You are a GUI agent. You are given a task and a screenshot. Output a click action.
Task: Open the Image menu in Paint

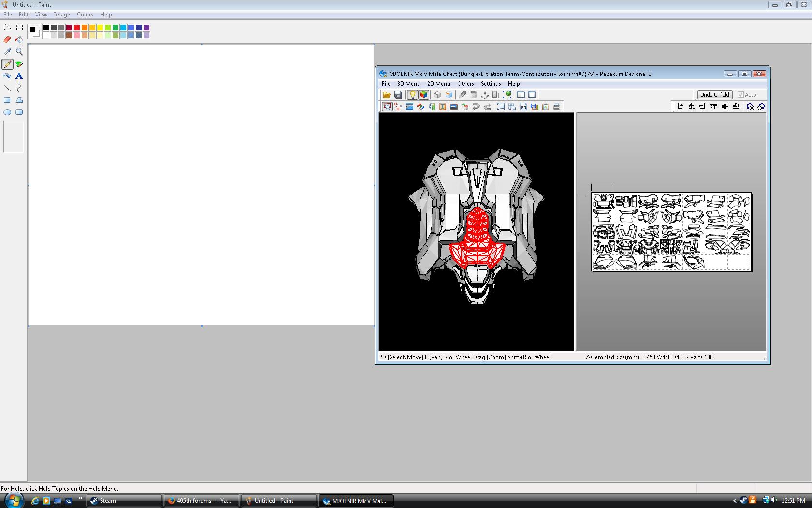click(x=62, y=15)
